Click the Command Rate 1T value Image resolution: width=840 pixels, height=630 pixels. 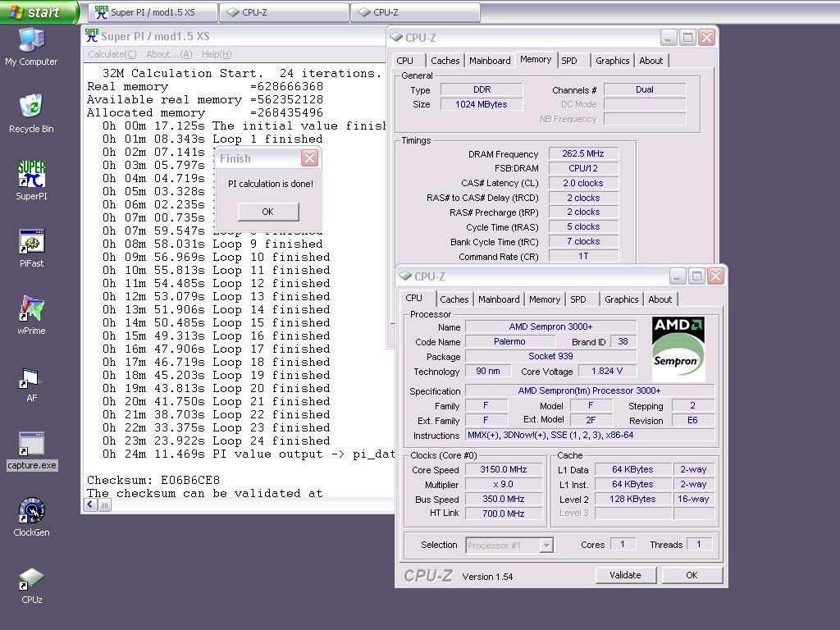click(583, 256)
